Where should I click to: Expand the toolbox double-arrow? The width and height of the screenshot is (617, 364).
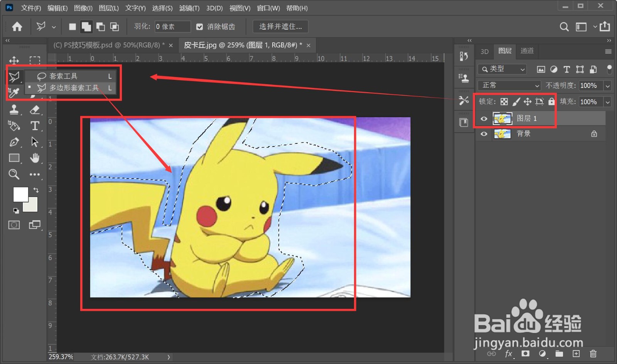[x=7, y=40]
